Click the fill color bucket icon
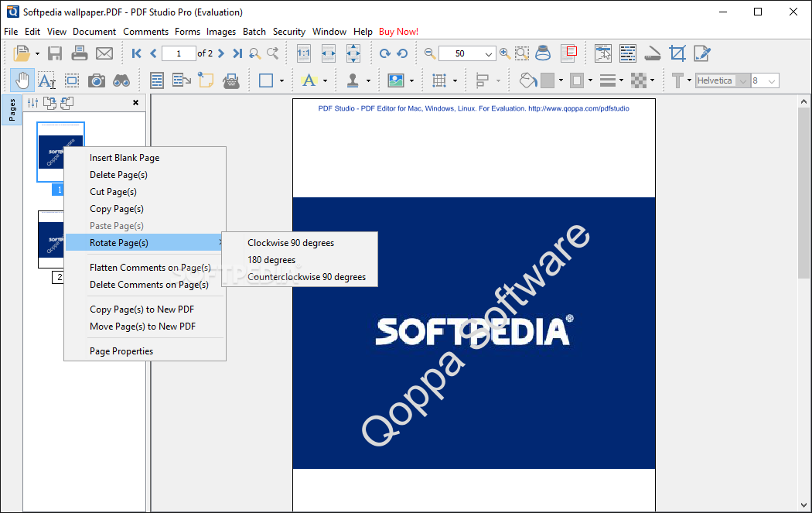The image size is (812, 513). [528, 80]
